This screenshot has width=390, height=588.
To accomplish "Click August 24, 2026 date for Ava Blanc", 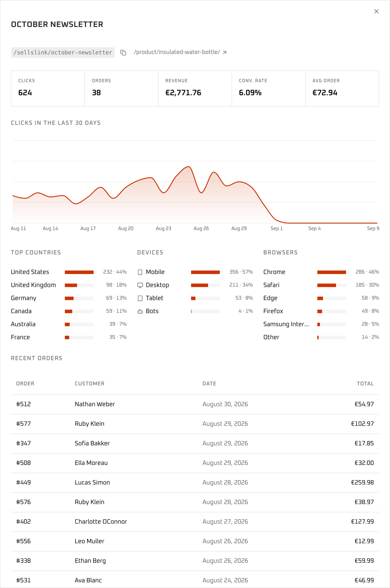I will 225,580.
